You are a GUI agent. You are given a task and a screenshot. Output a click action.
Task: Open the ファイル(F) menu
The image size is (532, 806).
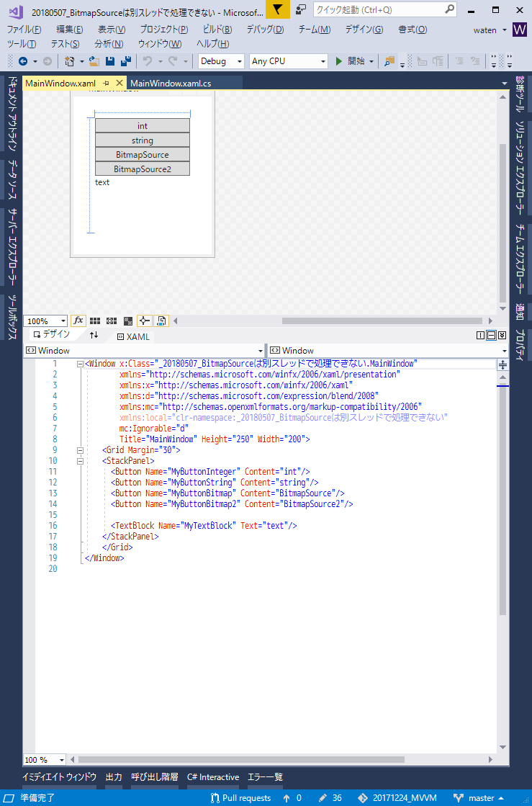coord(24,30)
